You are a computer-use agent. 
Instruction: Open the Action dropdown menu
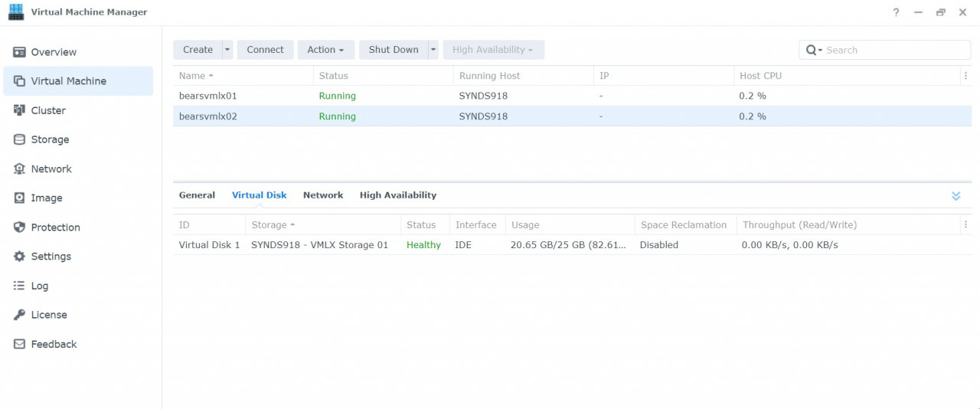pos(325,50)
